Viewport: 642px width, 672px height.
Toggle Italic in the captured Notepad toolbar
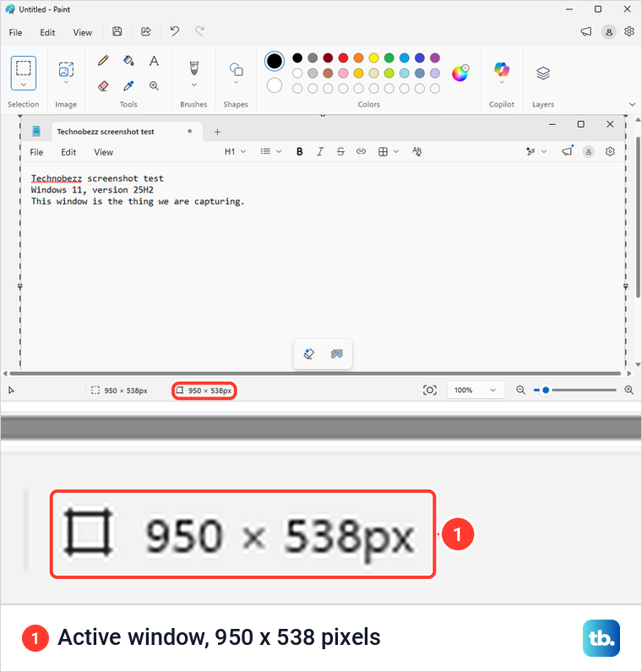(320, 151)
